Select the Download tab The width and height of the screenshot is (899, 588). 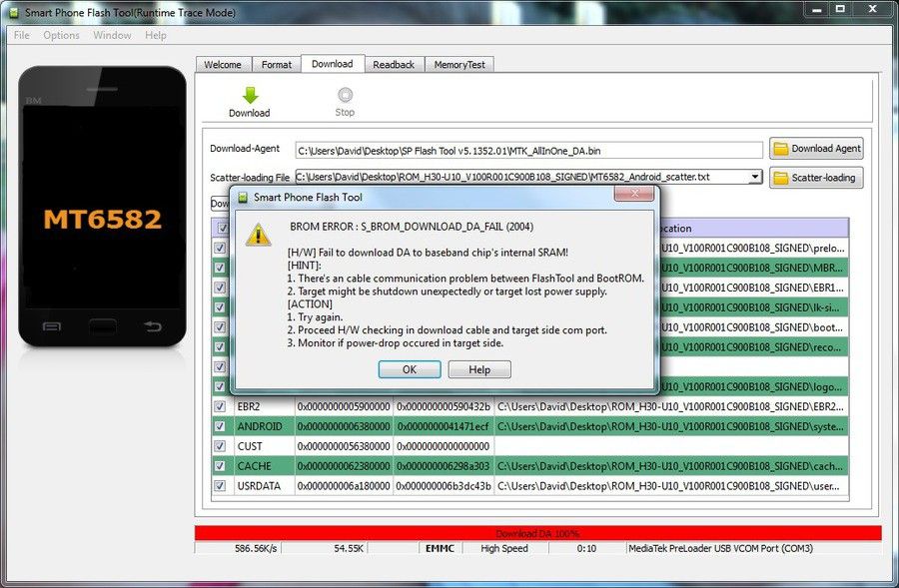click(333, 64)
